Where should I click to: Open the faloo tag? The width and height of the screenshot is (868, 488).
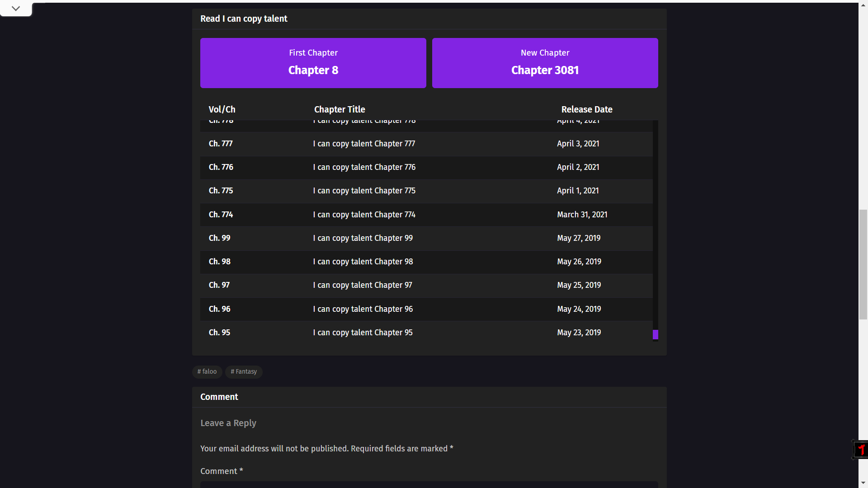point(207,372)
